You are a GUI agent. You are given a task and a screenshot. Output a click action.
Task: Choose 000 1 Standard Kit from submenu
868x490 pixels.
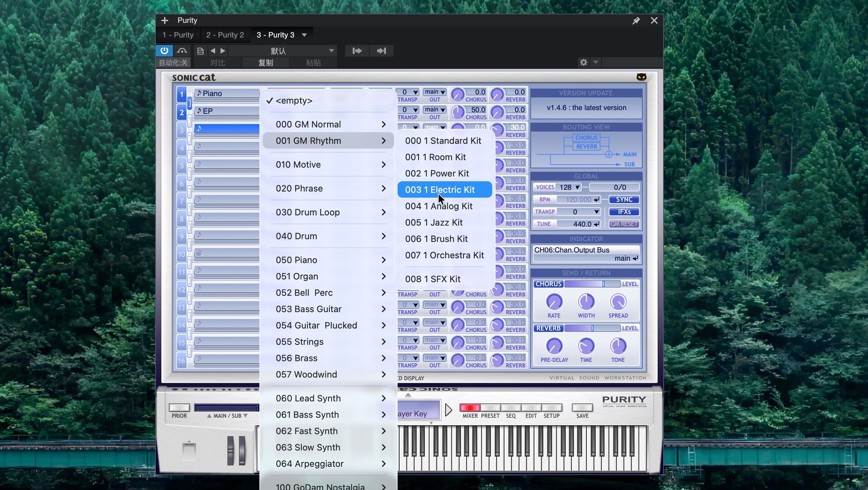[x=445, y=141]
